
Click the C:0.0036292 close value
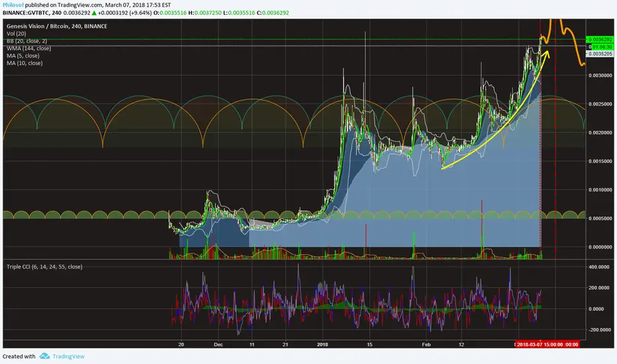coord(273,13)
